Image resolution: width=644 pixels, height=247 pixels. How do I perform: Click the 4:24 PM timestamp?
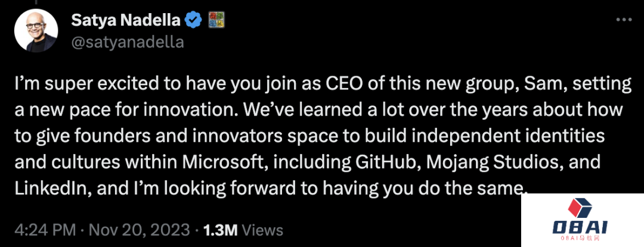click(x=38, y=229)
